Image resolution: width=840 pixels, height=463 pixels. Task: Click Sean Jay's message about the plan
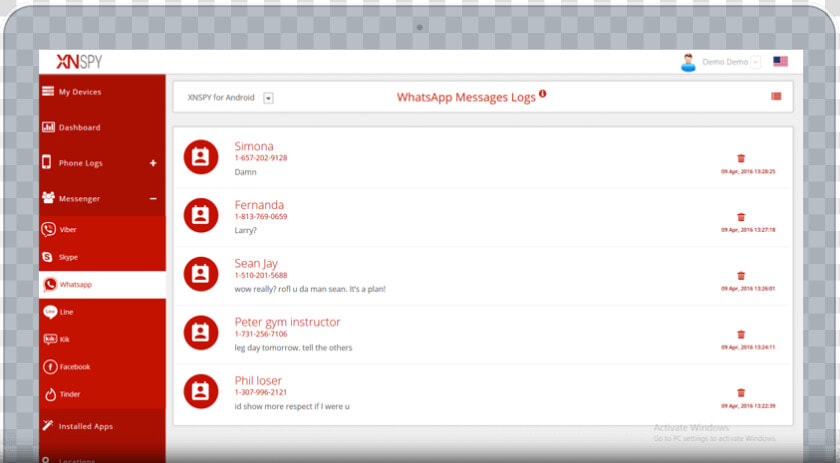tap(310, 289)
